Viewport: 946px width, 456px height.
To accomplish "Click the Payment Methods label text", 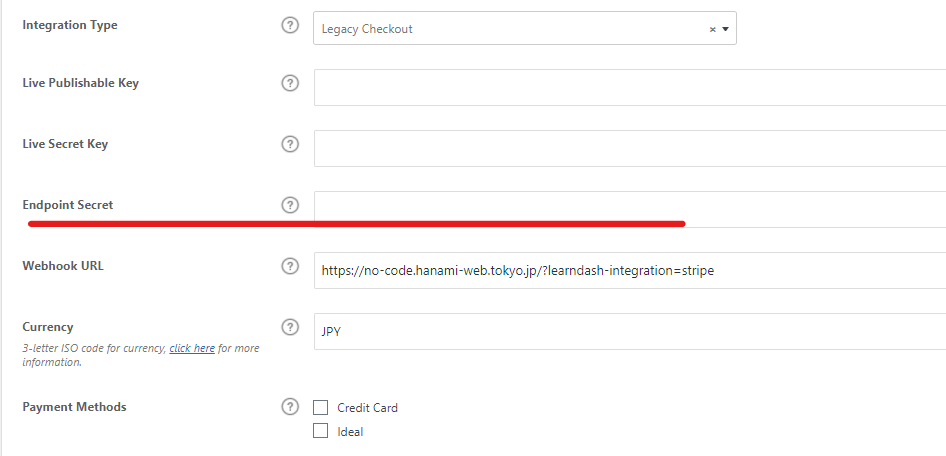I will [x=74, y=407].
